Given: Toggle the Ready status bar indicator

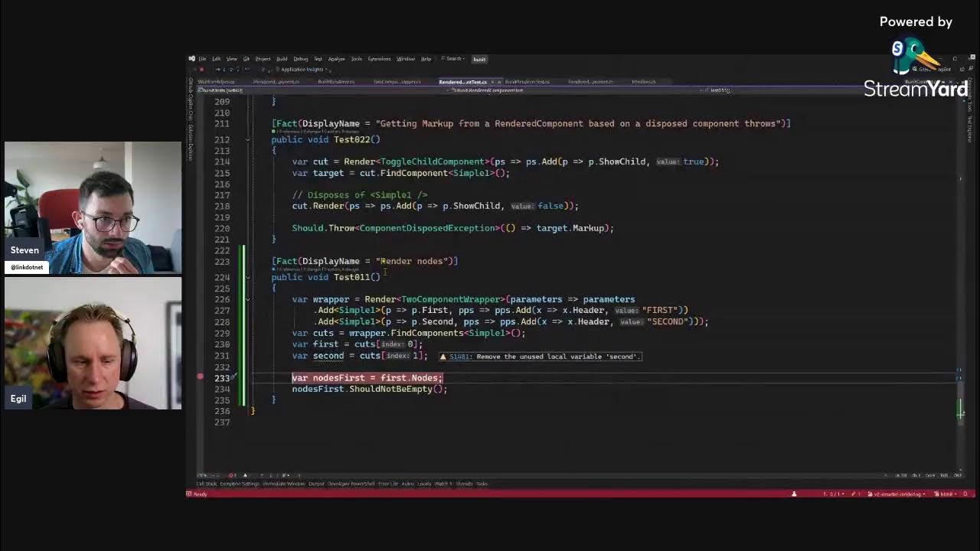Looking at the screenshot, I should 200,494.
